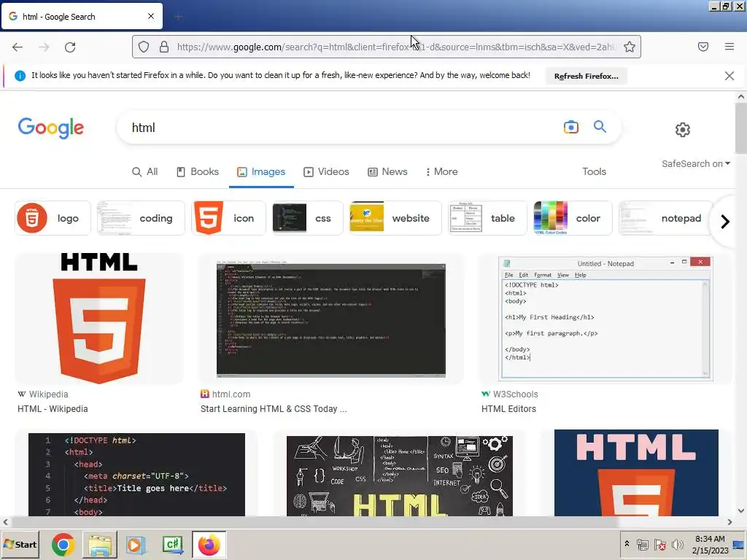Screen dimensions: 747x560
Task: Visit the W3Schools source label
Action: point(510,394)
